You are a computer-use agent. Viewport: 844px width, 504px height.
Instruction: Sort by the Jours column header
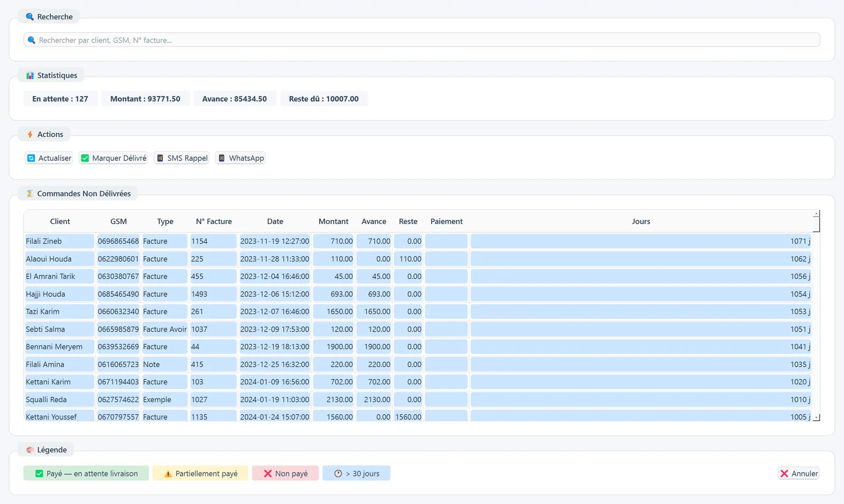(641, 221)
